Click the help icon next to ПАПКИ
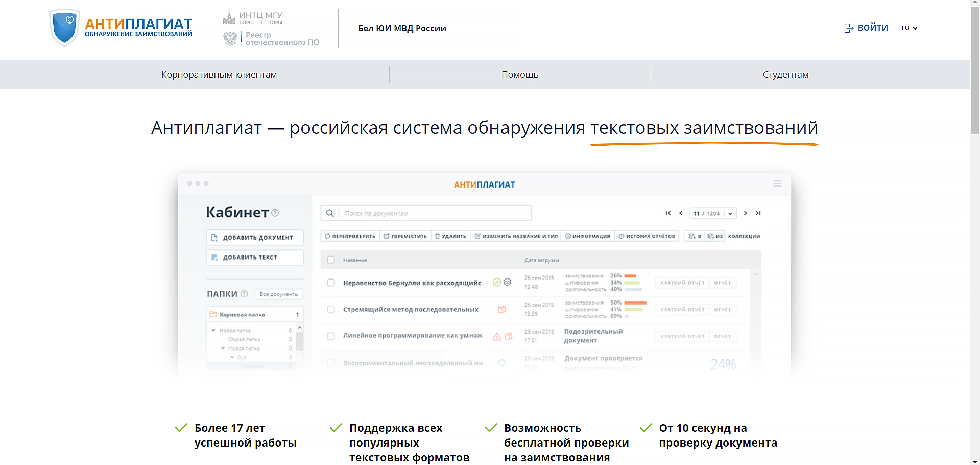Image resolution: width=980 pixels, height=465 pixels. click(x=244, y=294)
